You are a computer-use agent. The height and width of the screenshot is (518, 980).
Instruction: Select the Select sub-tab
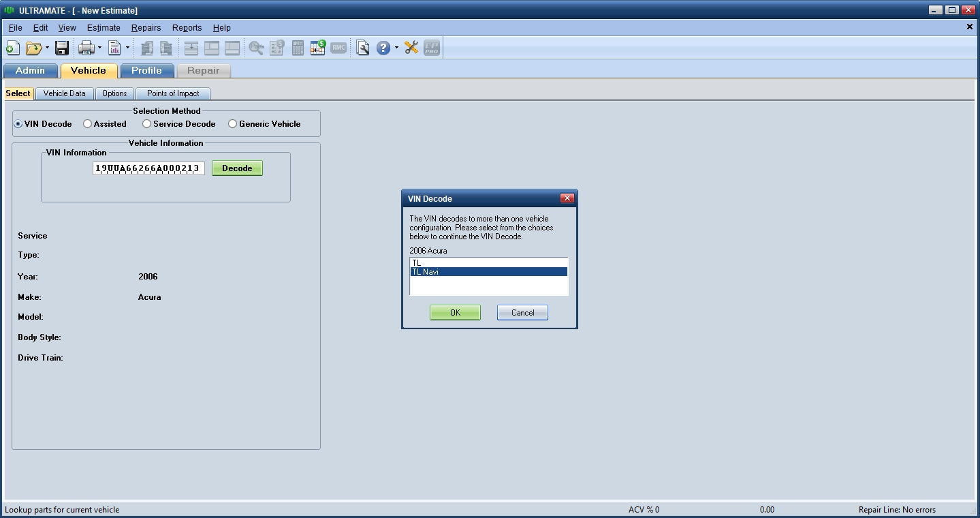click(18, 93)
